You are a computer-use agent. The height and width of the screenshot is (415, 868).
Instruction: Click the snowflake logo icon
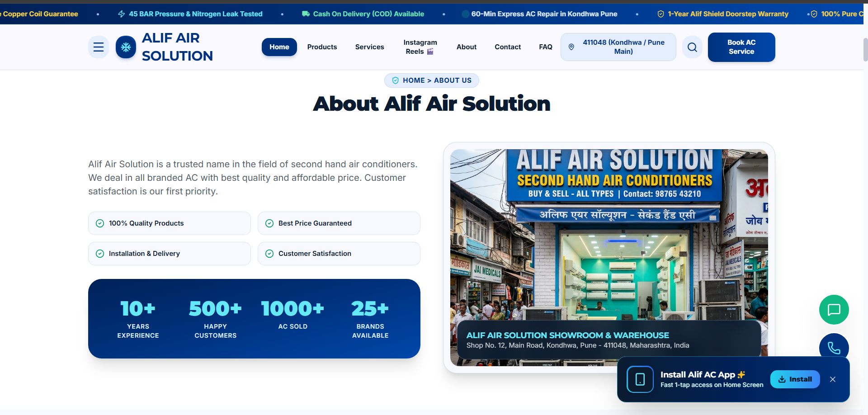click(126, 47)
